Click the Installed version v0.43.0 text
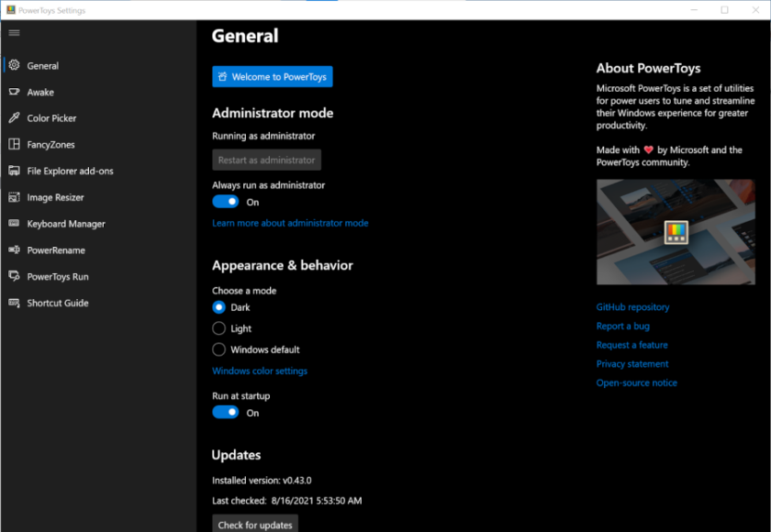Viewport: 771px width, 532px height. point(262,481)
